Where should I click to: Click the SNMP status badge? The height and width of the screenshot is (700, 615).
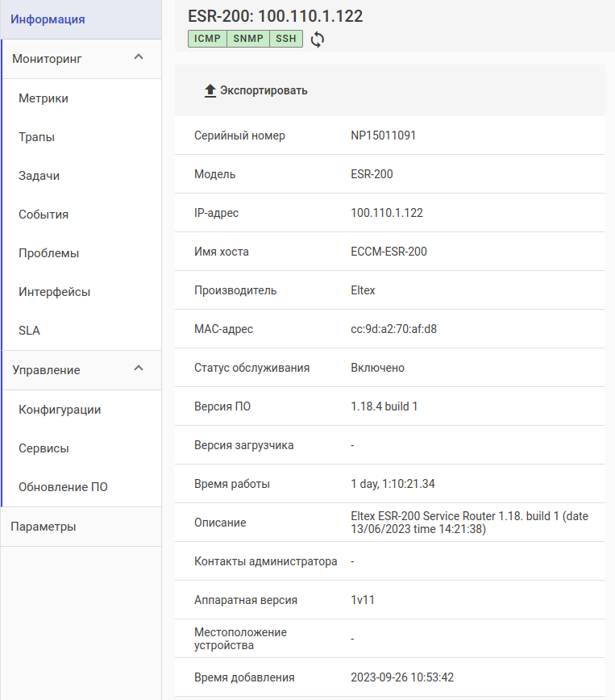pos(247,39)
